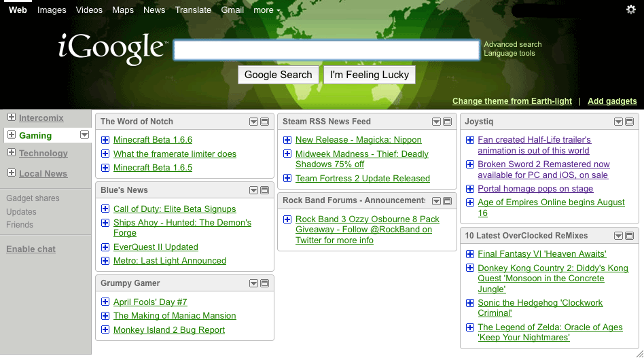Switch to the Technology tab
This screenshot has width=644, height=358.
click(43, 153)
